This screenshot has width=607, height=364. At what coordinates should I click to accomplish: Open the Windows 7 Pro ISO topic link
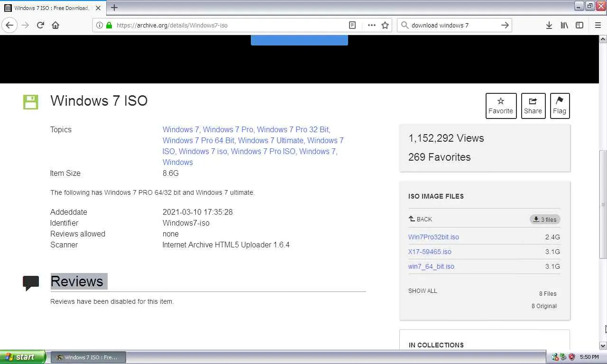tap(263, 151)
